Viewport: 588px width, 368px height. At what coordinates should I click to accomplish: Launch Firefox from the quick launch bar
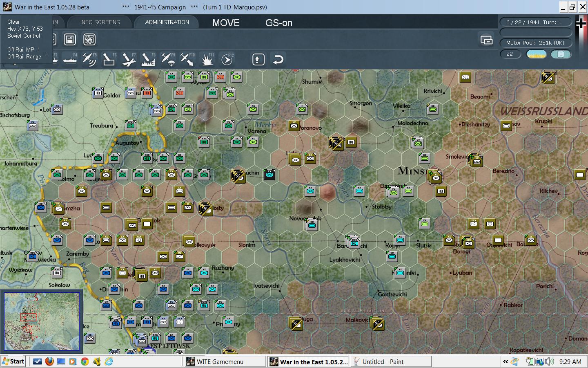(49, 361)
